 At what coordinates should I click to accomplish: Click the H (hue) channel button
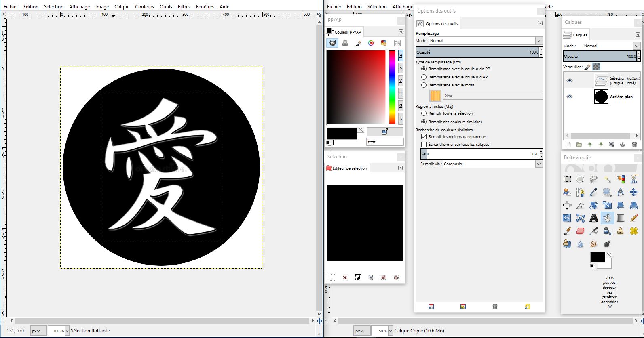401,55
